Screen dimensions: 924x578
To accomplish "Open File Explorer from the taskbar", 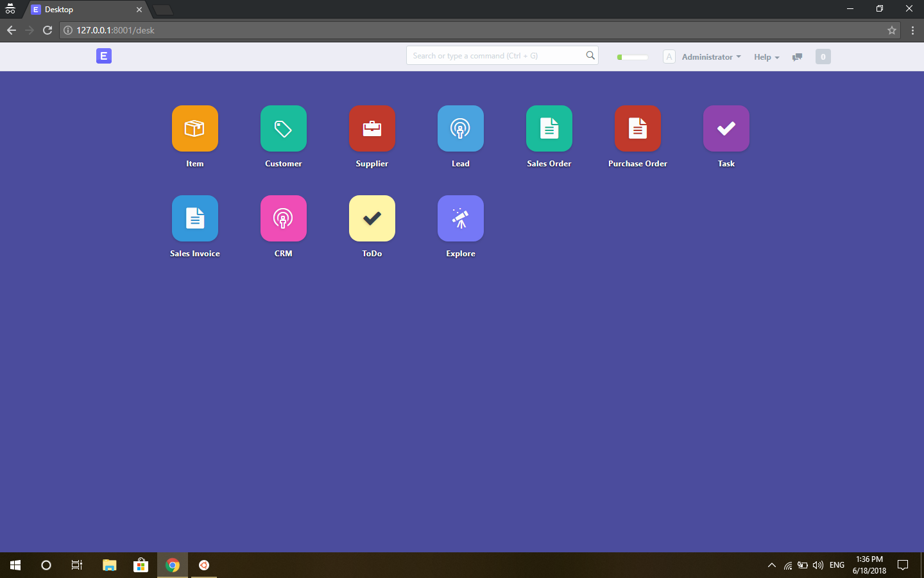I will (x=110, y=565).
